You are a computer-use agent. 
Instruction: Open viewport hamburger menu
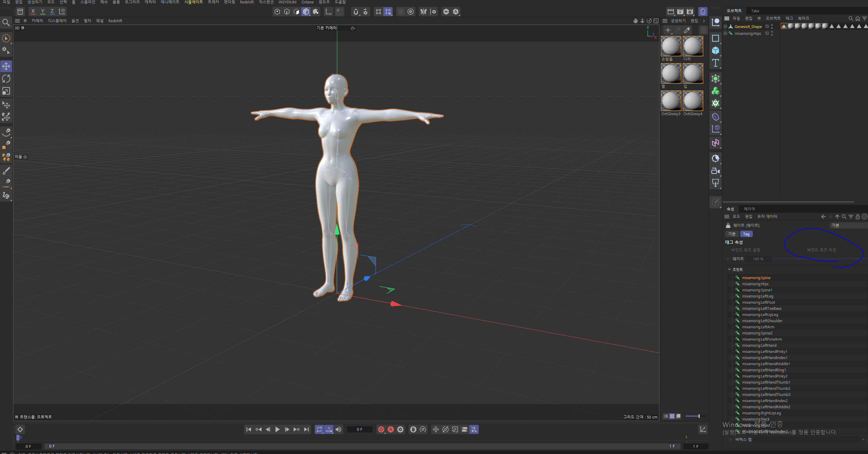click(x=17, y=21)
